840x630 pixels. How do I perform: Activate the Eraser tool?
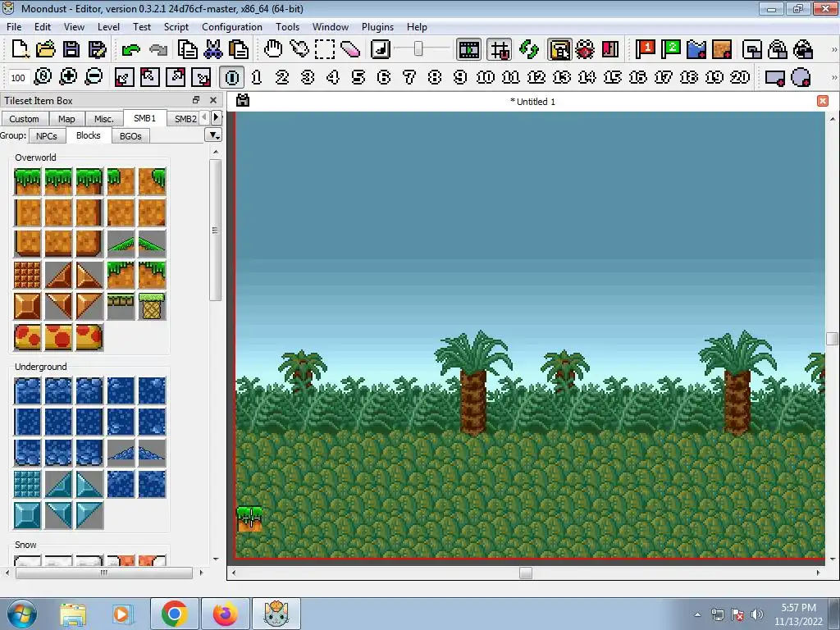350,49
